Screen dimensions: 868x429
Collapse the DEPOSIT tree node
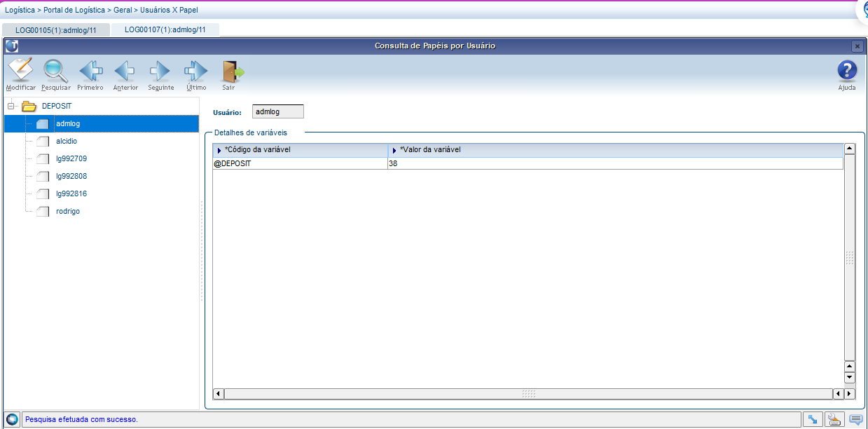point(11,107)
